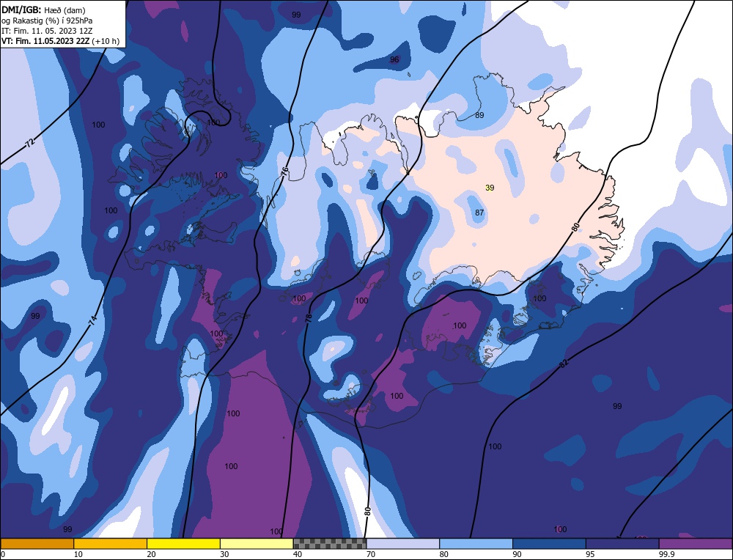Click the 'DMI/IGB: Hæð (dam)' title line

point(43,10)
